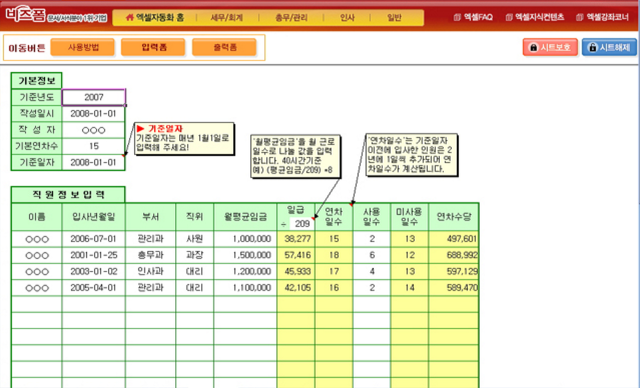Click the 월평균임금 column header
The height and width of the screenshot is (388, 640).
(245, 217)
